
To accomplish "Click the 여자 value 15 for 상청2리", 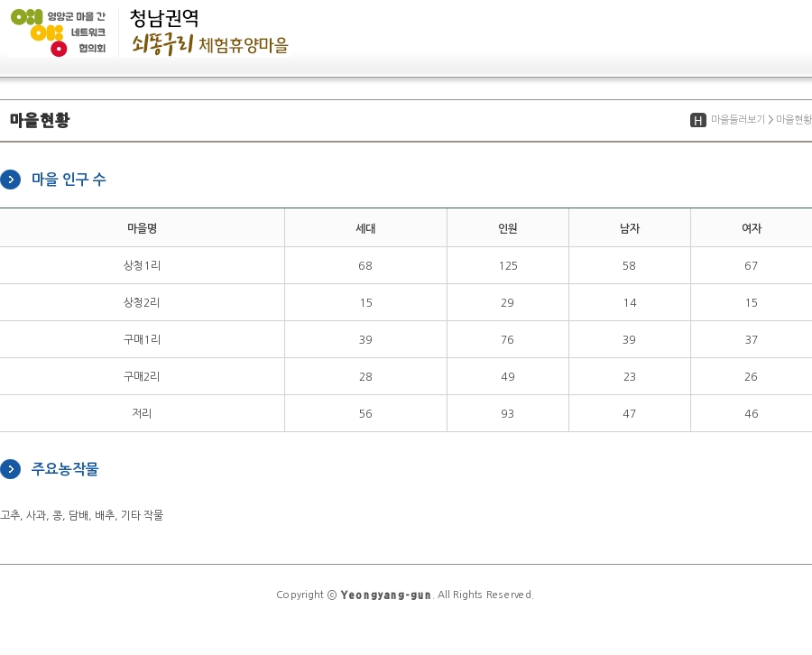I will (752, 302).
